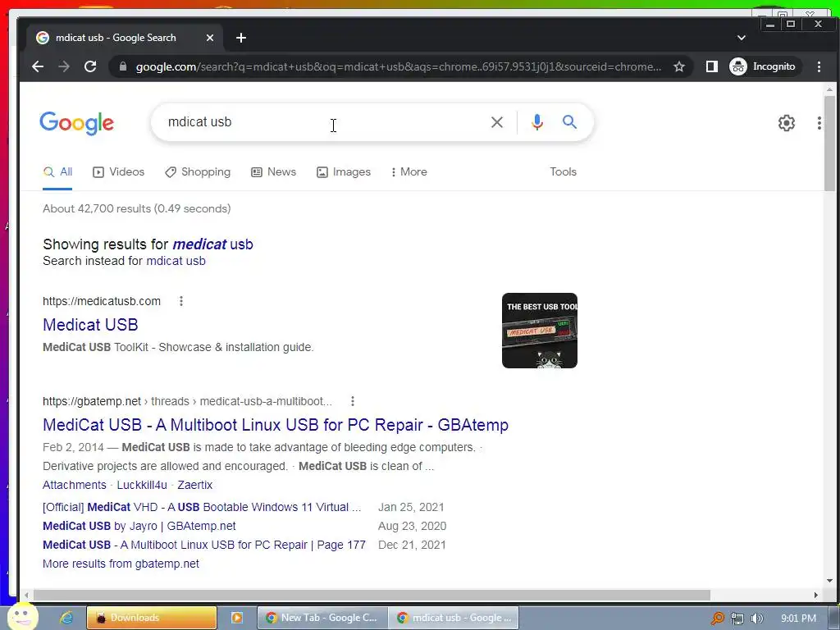
Task: Open the Google apps dots on the right
Action: click(819, 123)
